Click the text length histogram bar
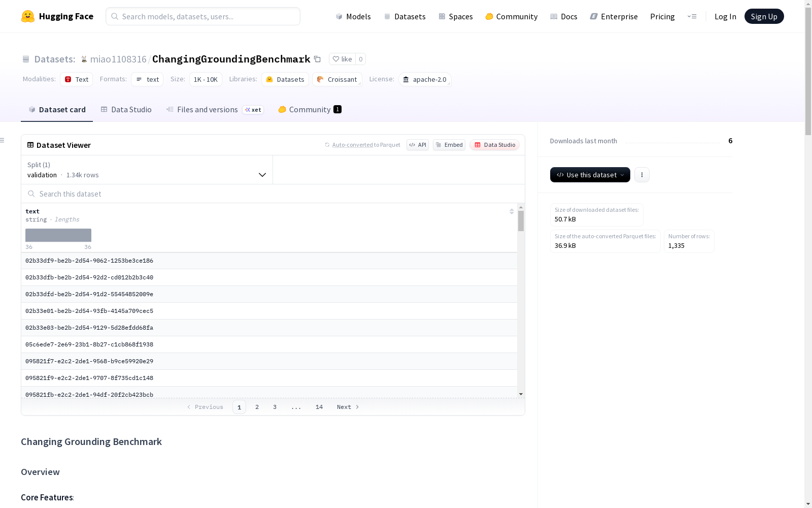Viewport: 812px width, 508px height. (x=58, y=235)
